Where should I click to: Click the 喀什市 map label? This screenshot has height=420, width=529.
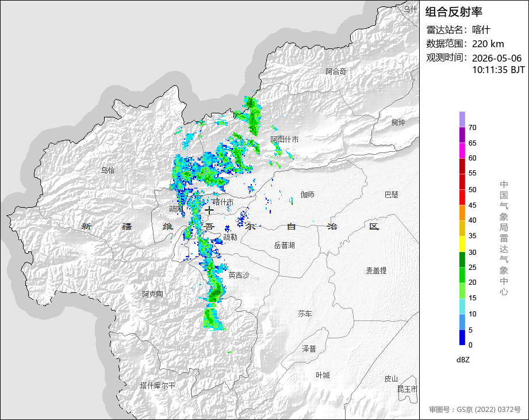[x=223, y=202]
